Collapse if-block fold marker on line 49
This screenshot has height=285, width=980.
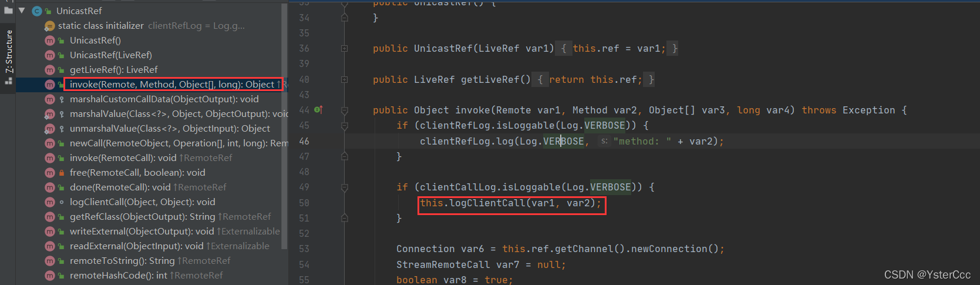coord(345,187)
